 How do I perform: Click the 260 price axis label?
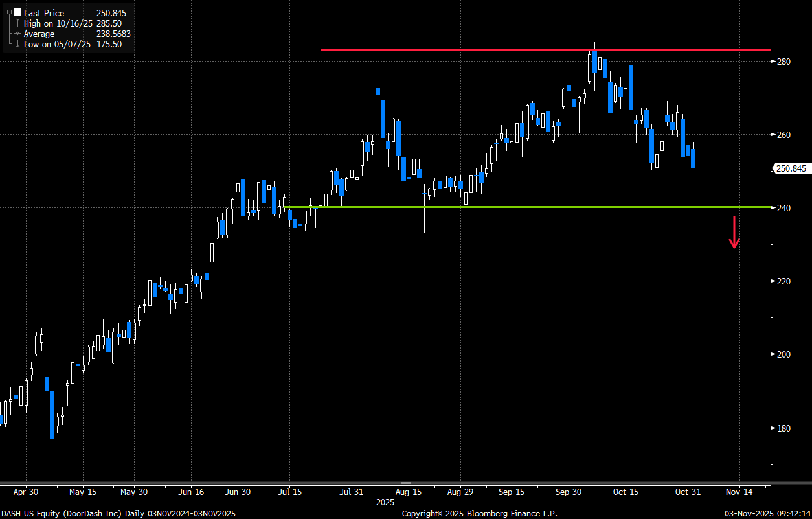point(784,135)
